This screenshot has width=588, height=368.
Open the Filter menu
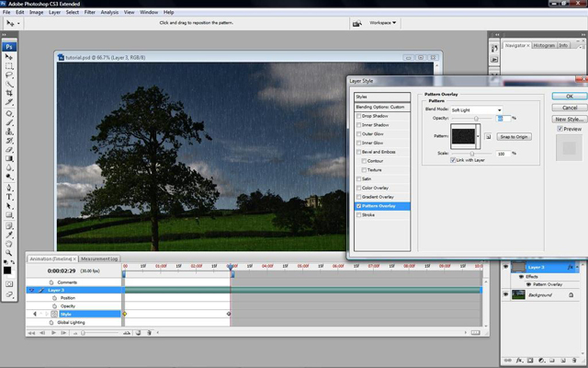coord(90,12)
